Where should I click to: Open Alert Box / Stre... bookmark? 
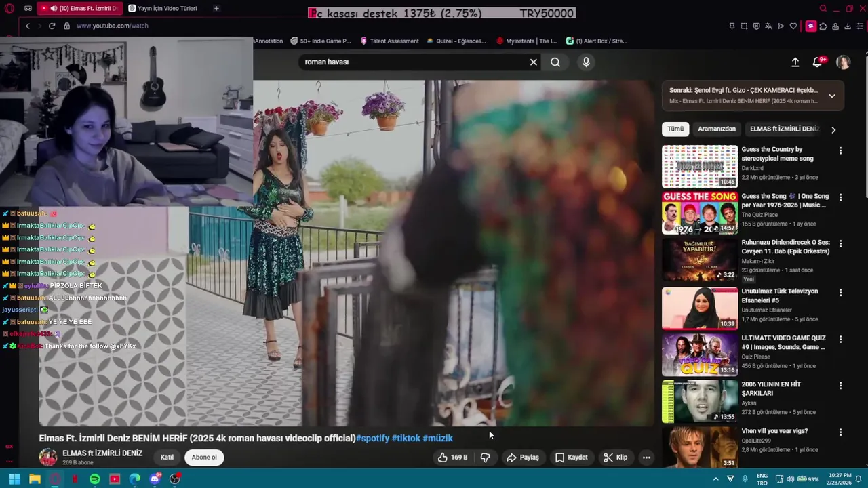pos(596,41)
